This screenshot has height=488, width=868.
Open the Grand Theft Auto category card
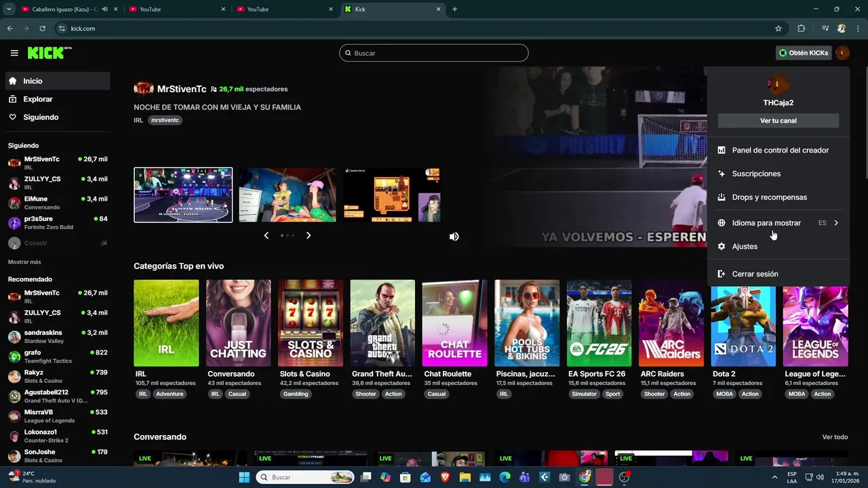[x=382, y=323]
